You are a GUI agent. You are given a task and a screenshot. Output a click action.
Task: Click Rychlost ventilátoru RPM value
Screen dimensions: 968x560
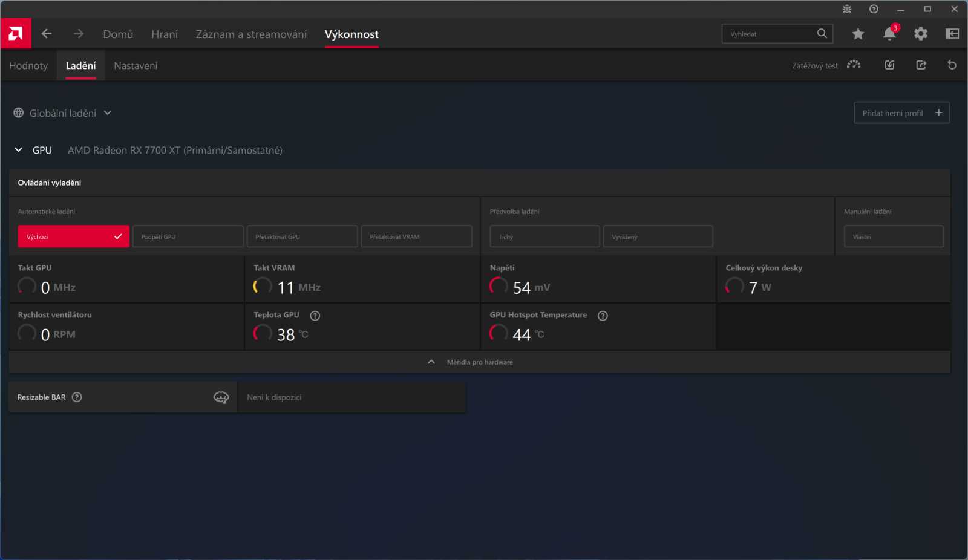pyautogui.click(x=58, y=334)
